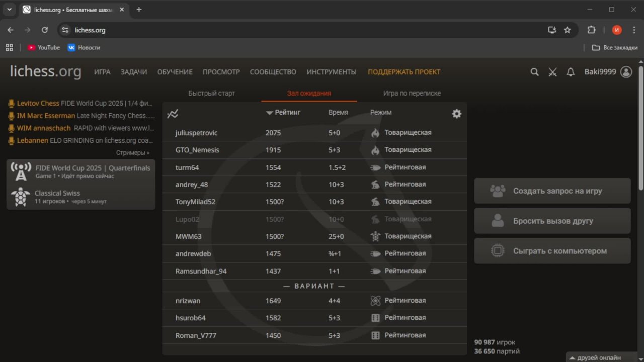Viewport: 644px width, 362px height.
Task: Click Создать запрос на игру button
Action: click(552, 191)
